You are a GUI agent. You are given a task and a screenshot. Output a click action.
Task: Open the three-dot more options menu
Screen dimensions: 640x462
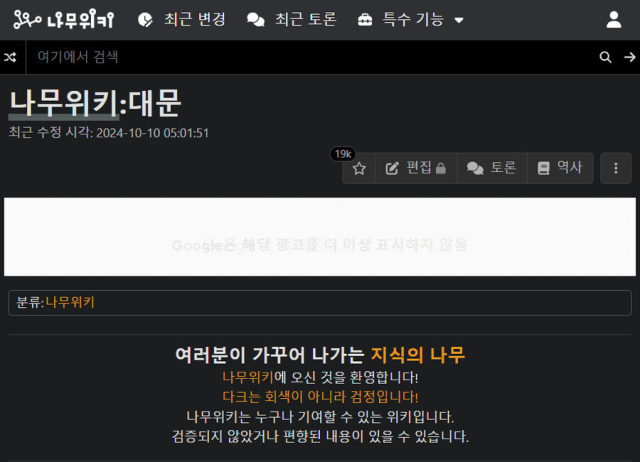[x=616, y=168]
